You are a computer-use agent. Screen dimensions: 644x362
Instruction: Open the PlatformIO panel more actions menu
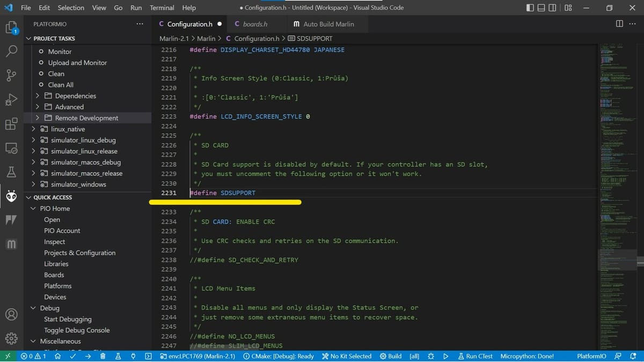pos(140,24)
